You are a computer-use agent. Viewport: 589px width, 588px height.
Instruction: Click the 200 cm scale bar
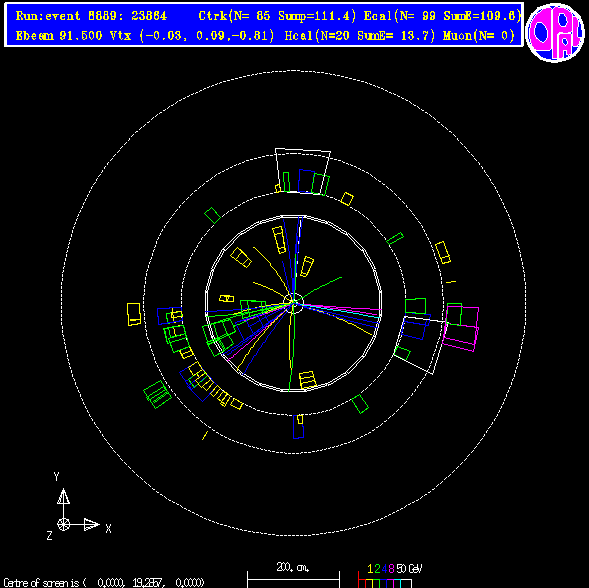click(293, 579)
